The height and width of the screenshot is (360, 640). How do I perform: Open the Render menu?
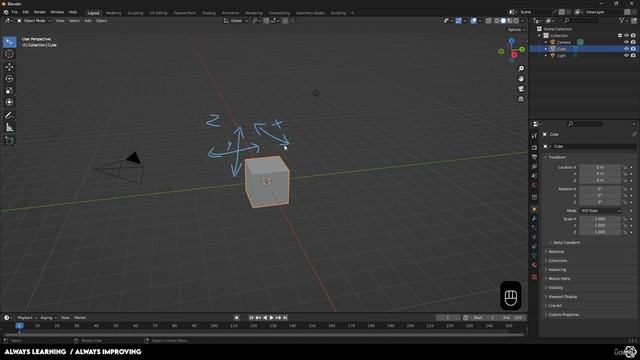(40, 12)
